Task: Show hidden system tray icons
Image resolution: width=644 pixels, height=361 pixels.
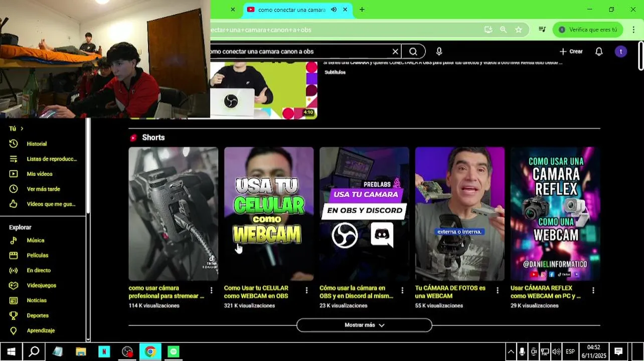Action: coord(511,351)
